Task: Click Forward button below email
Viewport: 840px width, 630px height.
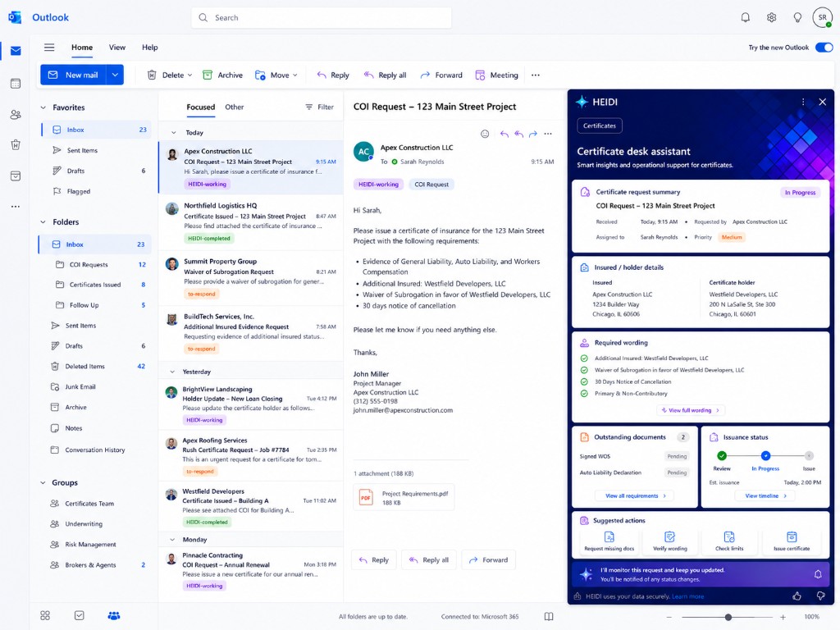Action: [x=488, y=559]
